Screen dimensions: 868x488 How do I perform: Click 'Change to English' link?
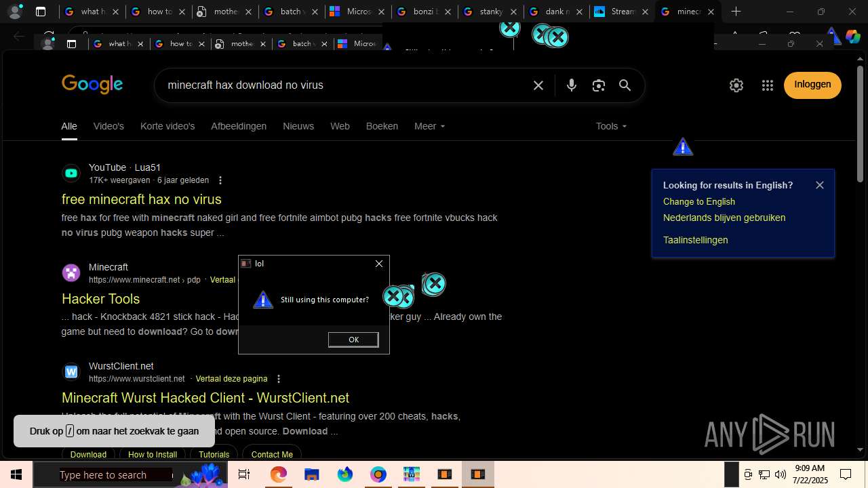(698, 201)
